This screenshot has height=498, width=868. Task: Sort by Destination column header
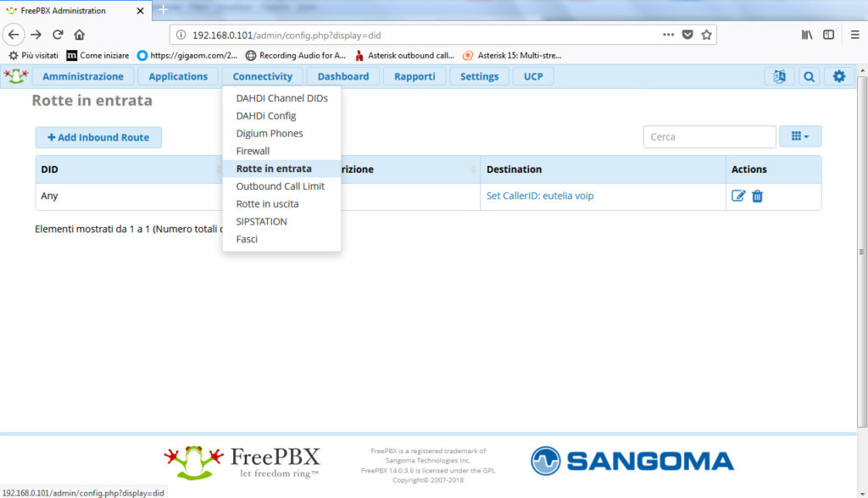tap(603, 169)
